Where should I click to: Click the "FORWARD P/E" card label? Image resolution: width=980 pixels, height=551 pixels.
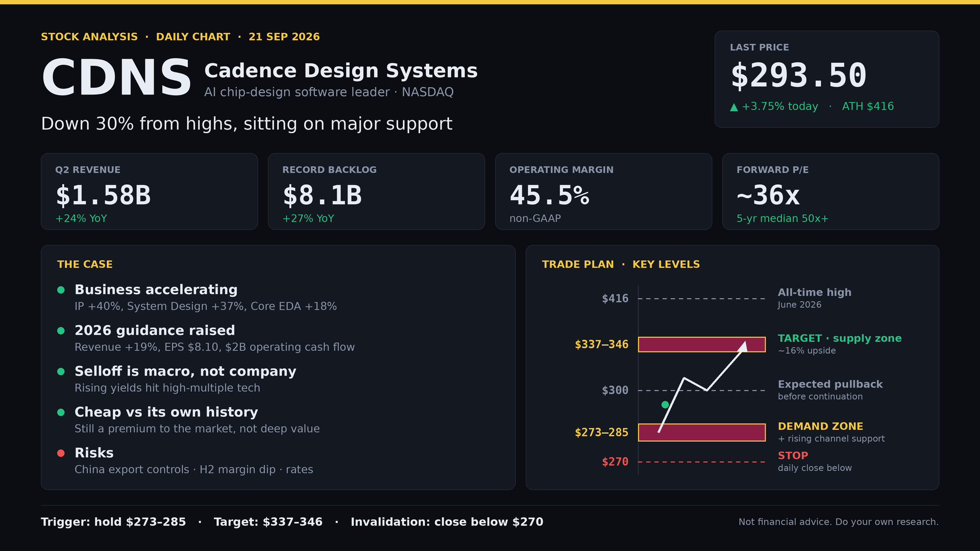point(772,170)
